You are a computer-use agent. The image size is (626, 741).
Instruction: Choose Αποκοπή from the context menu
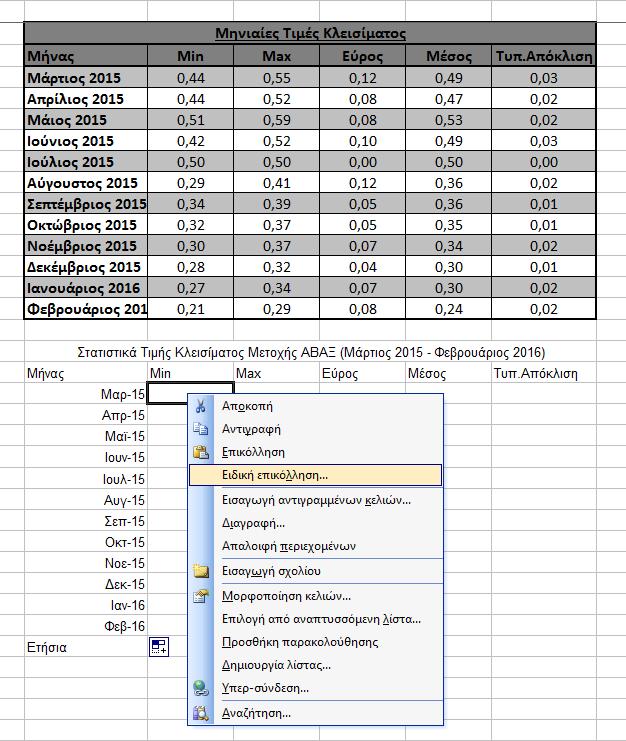315,406
